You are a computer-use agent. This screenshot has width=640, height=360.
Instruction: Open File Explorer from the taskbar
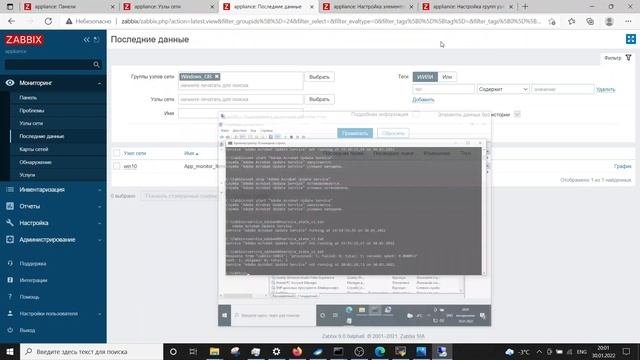pyautogui.click(x=214, y=351)
